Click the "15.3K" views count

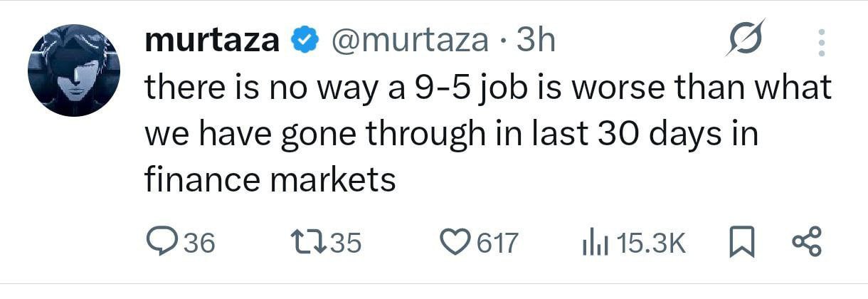point(651,244)
